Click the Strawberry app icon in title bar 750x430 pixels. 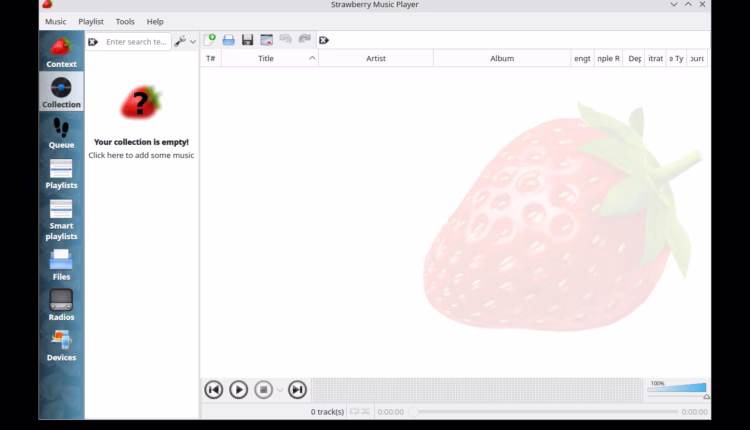click(47, 4)
